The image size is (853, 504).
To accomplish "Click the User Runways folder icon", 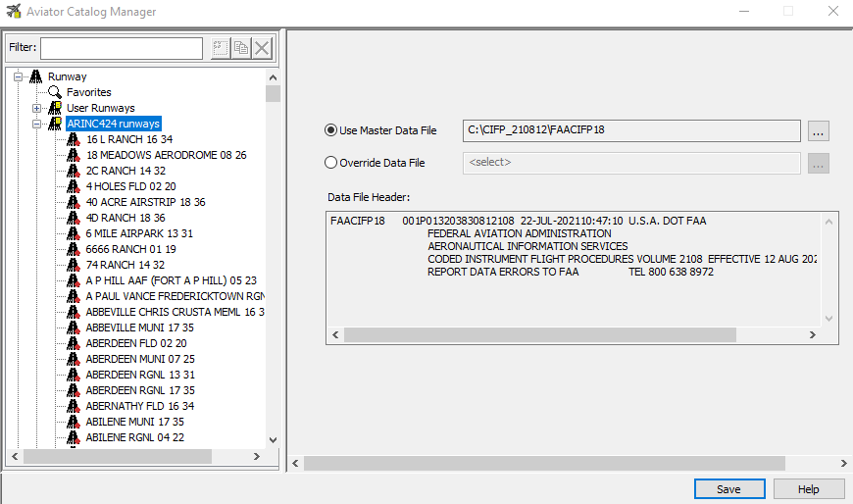I will click(55, 108).
